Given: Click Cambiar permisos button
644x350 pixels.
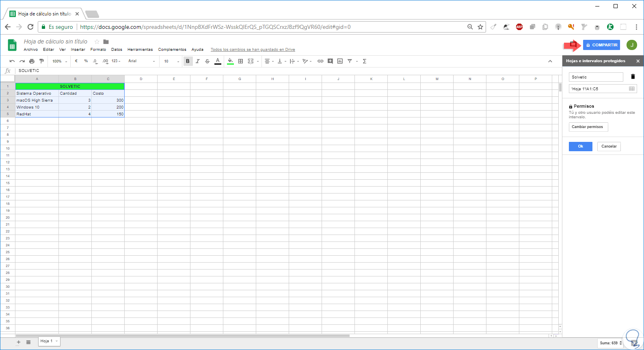Looking at the screenshot, I should pyautogui.click(x=588, y=127).
